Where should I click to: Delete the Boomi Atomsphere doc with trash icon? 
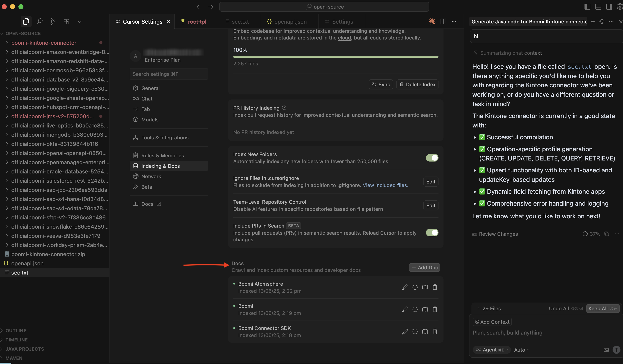click(x=435, y=287)
